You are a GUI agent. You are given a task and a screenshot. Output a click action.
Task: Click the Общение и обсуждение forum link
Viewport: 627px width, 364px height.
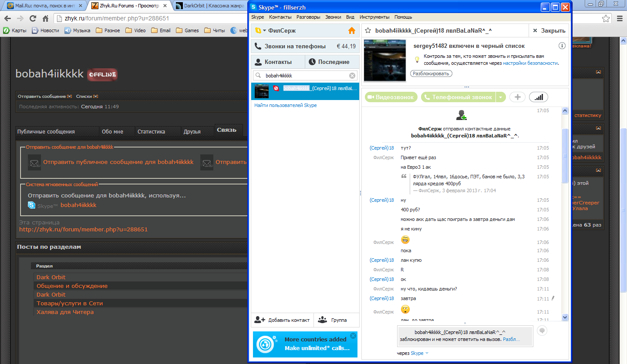click(72, 286)
